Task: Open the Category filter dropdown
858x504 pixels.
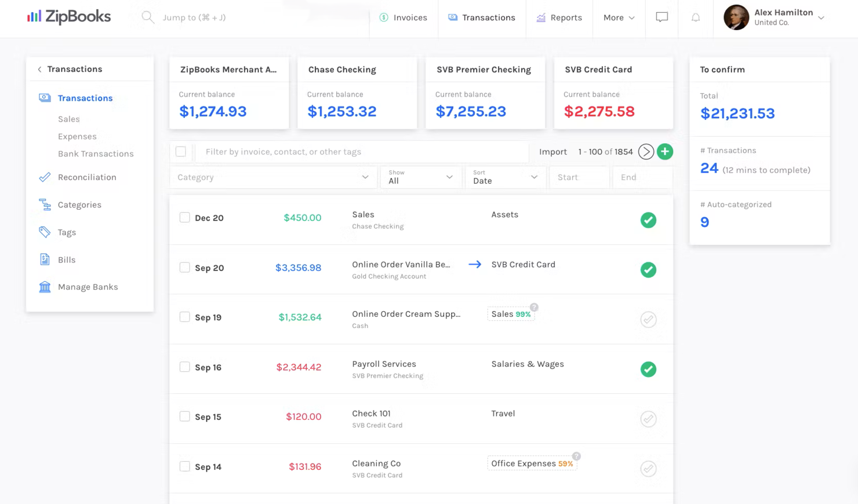Action: point(273,177)
